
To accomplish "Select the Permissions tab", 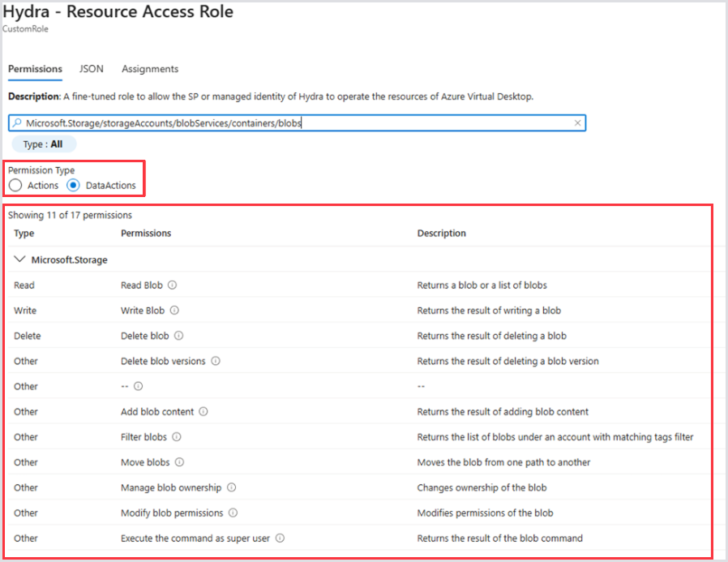I will point(35,69).
